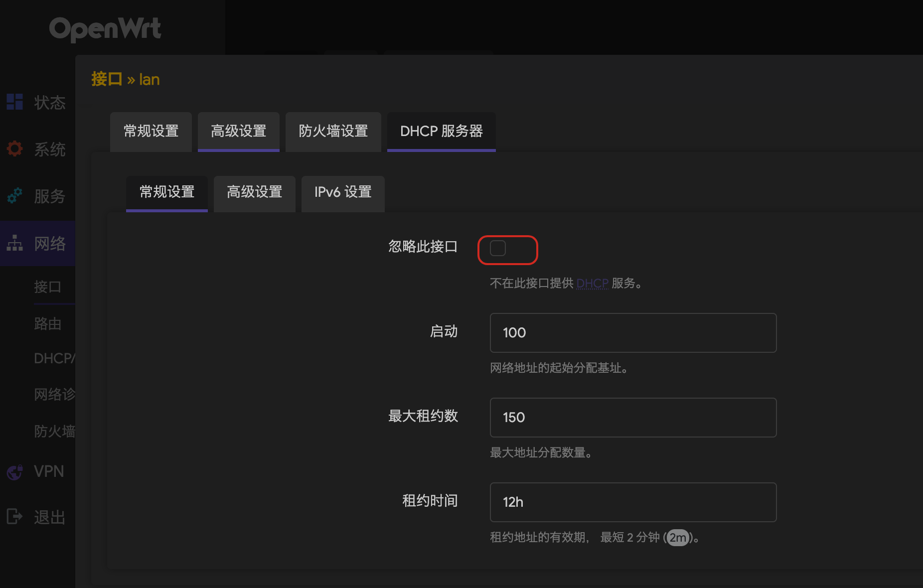923x588 pixels.
Task: Select the 接口 entry under 网络
Action: (x=47, y=287)
